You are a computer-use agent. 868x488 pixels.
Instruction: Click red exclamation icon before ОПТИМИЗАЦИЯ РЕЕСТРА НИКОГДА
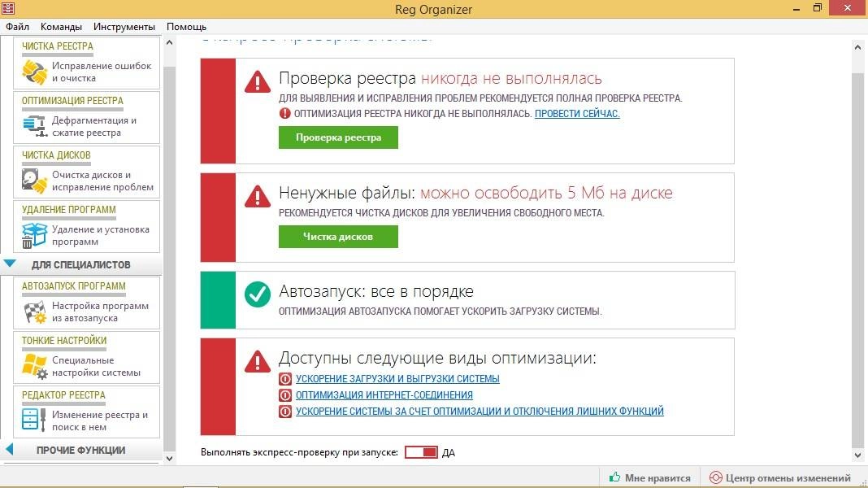tap(284, 114)
